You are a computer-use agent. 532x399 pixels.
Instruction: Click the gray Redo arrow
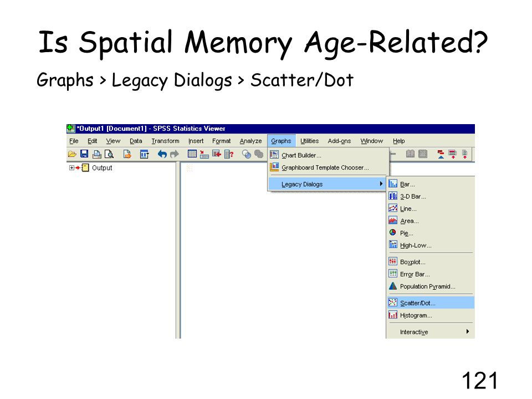[175, 155]
